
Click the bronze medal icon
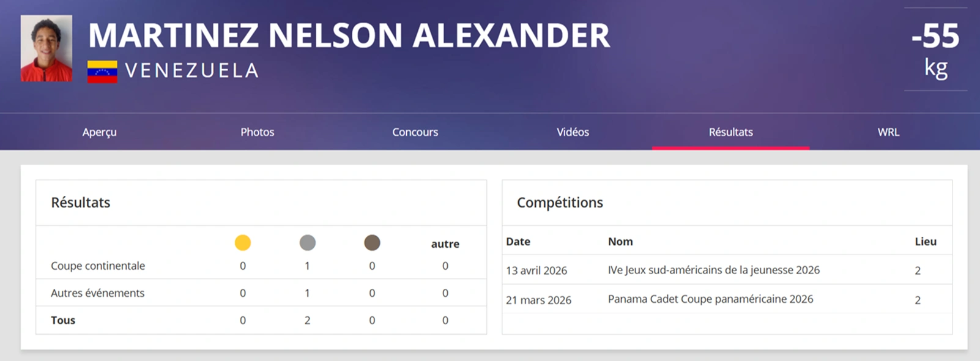(x=372, y=243)
